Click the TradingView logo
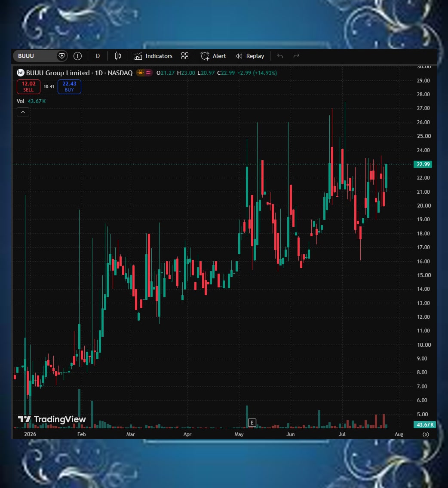 click(x=52, y=419)
